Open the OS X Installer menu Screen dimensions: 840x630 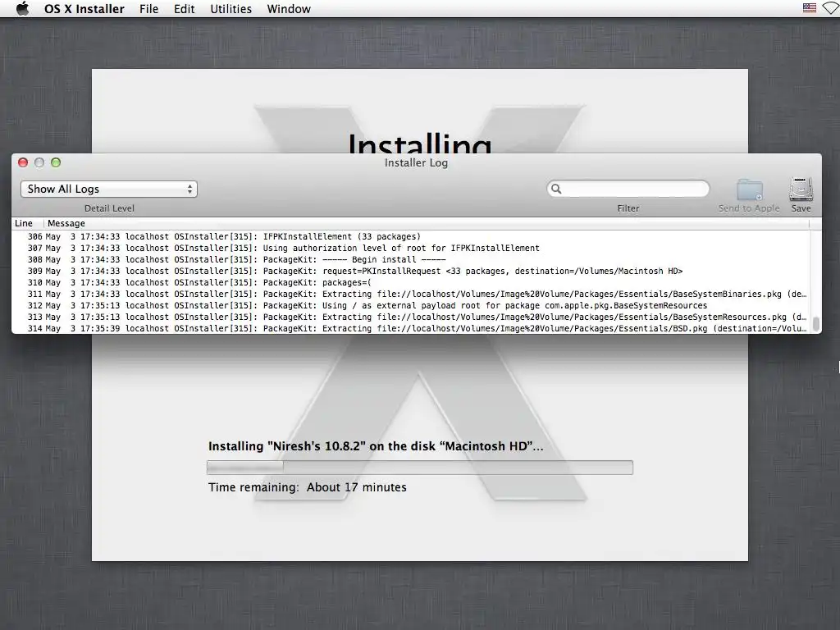pyautogui.click(x=84, y=9)
